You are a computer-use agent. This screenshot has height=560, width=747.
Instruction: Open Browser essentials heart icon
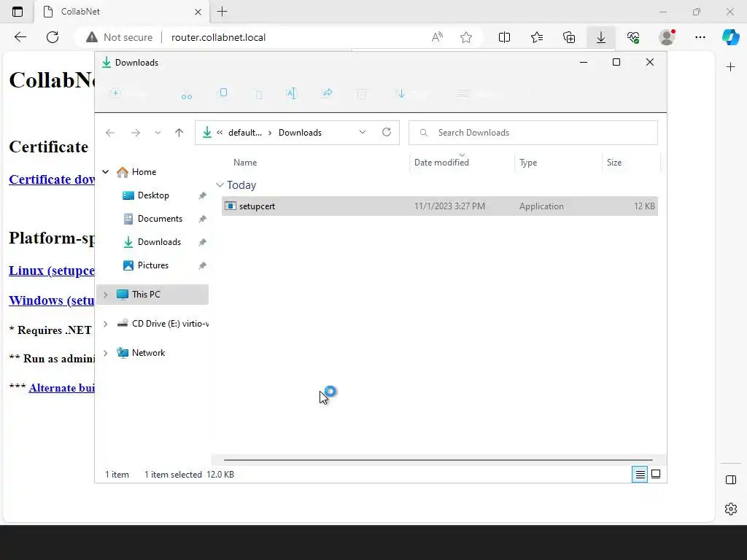point(633,37)
